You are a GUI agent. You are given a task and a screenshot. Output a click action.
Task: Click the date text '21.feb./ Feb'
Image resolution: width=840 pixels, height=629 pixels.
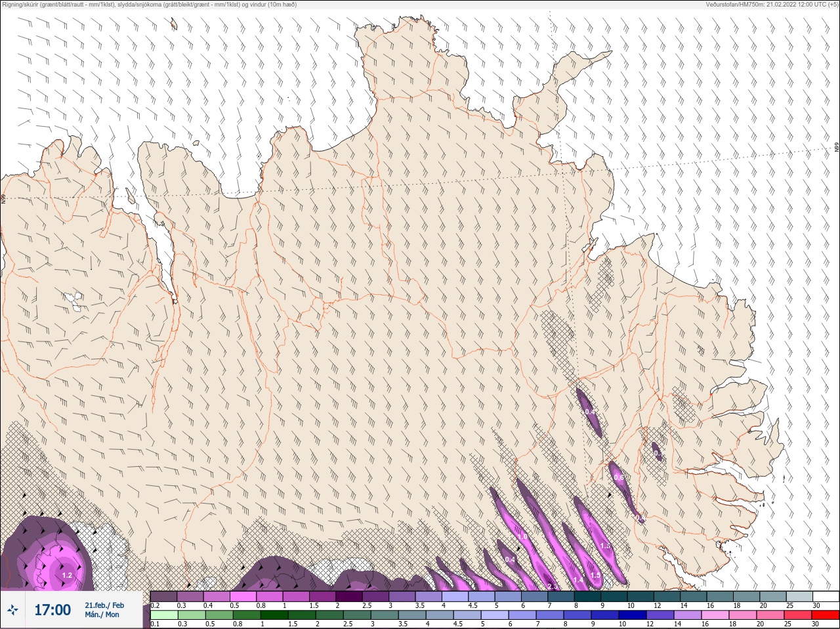click(x=104, y=605)
